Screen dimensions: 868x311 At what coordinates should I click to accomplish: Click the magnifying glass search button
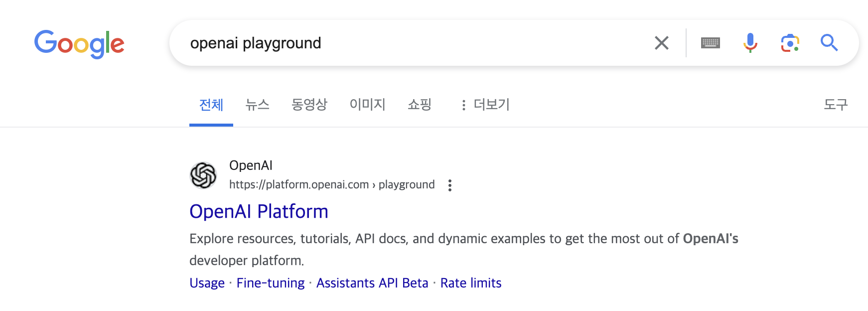(829, 43)
